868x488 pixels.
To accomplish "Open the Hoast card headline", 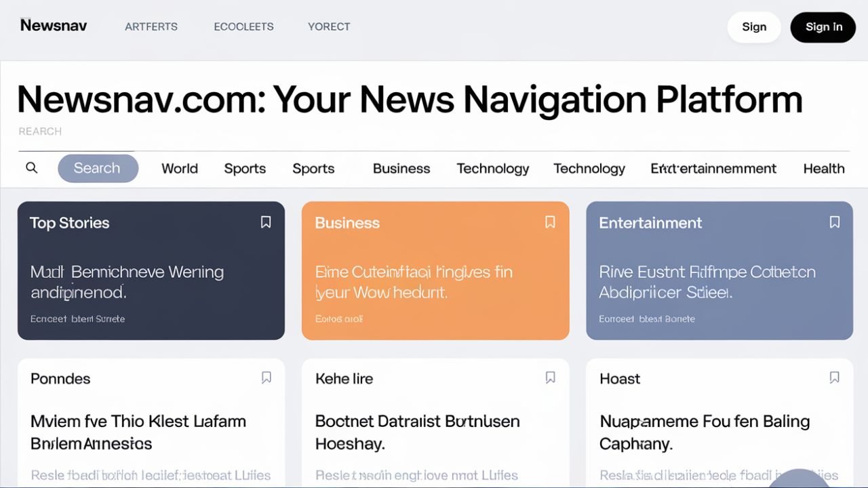I will [x=705, y=432].
